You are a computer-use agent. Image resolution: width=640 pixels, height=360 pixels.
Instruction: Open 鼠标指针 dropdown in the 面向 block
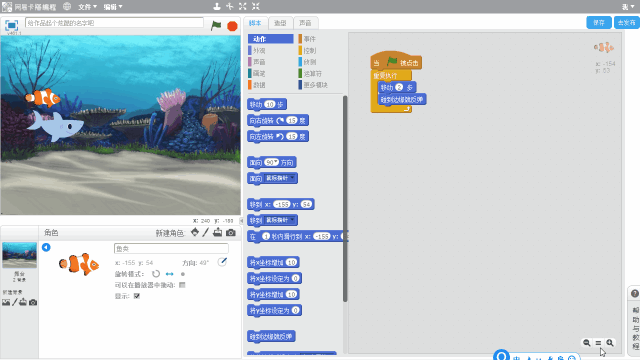(280, 178)
